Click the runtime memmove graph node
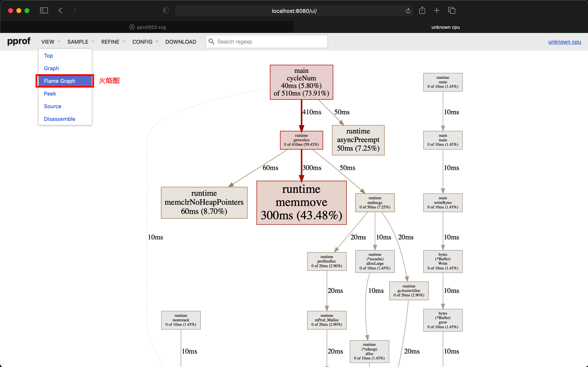This screenshot has width=588, height=367. pyautogui.click(x=301, y=202)
